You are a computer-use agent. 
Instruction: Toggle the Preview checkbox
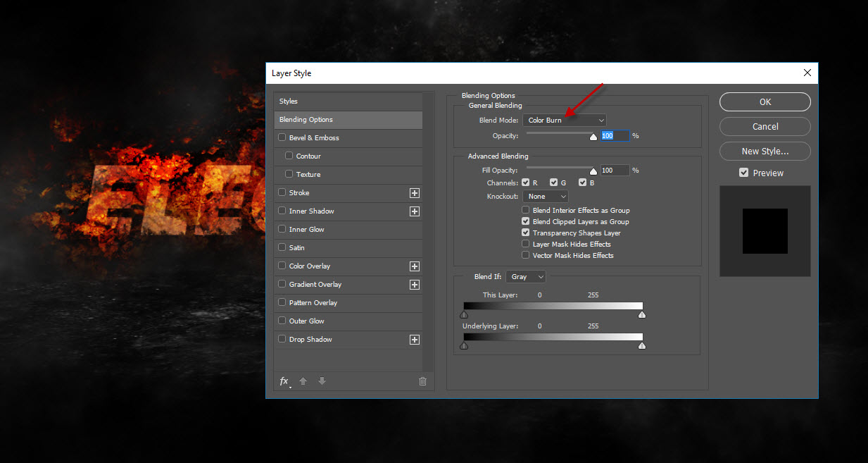pyautogui.click(x=743, y=173)
